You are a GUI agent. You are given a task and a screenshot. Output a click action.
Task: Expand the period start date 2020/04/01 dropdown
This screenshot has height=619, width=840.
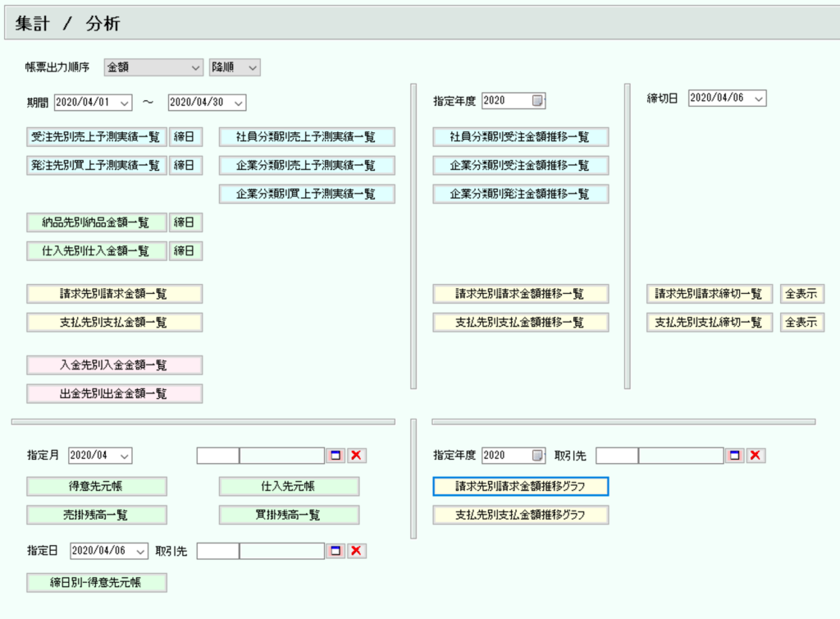pyautogui.click(x=125, y=103)
